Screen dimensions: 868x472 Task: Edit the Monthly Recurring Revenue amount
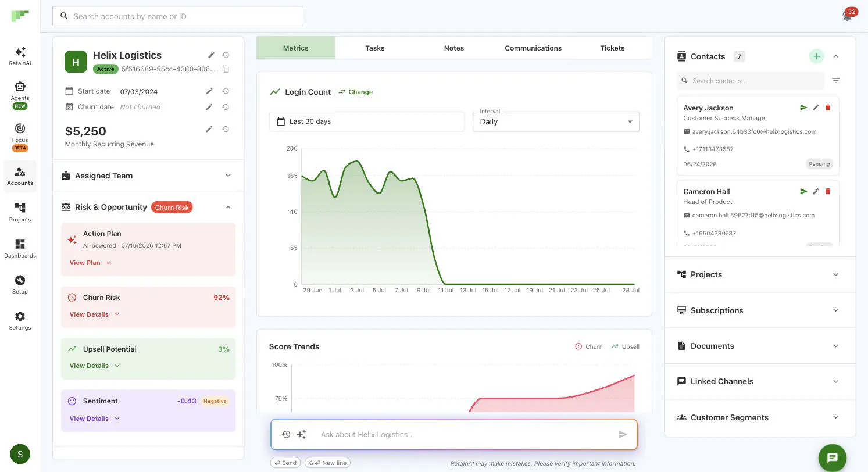[x=209, y=129]
